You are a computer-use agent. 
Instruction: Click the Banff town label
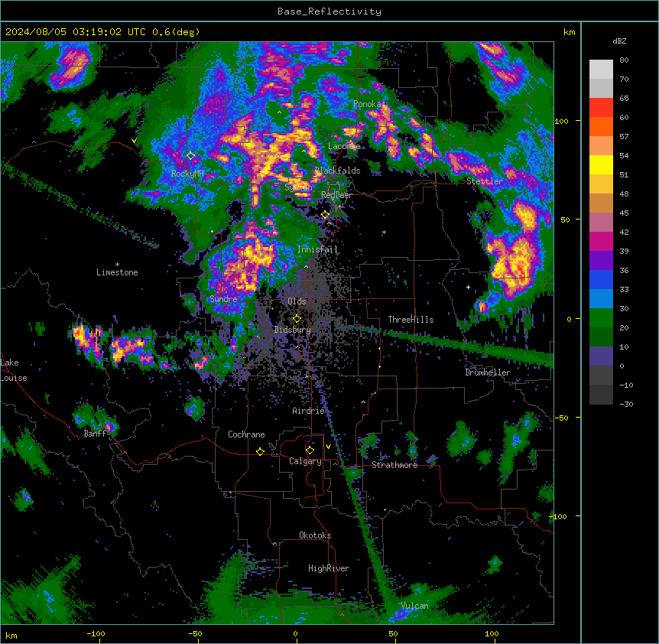pyautogui.click(x=95, y=434)
